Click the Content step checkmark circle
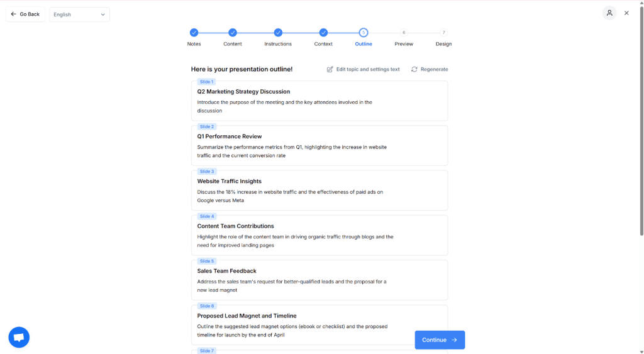 tap(233, 33)
